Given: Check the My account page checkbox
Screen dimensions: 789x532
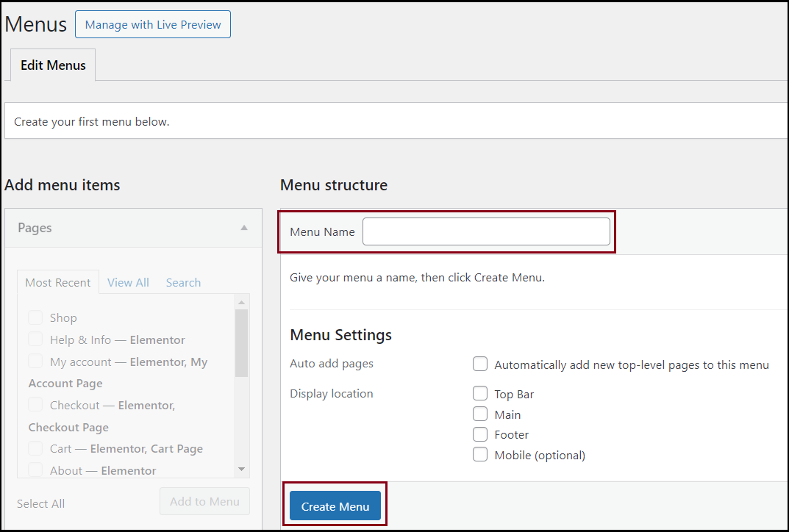Looking at the screenshot, I should (35, 362).
